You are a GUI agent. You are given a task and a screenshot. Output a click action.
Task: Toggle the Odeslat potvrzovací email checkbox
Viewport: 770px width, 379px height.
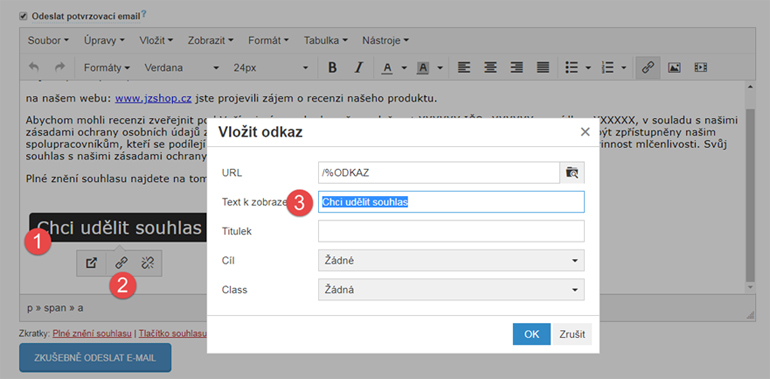pos(23,16)
